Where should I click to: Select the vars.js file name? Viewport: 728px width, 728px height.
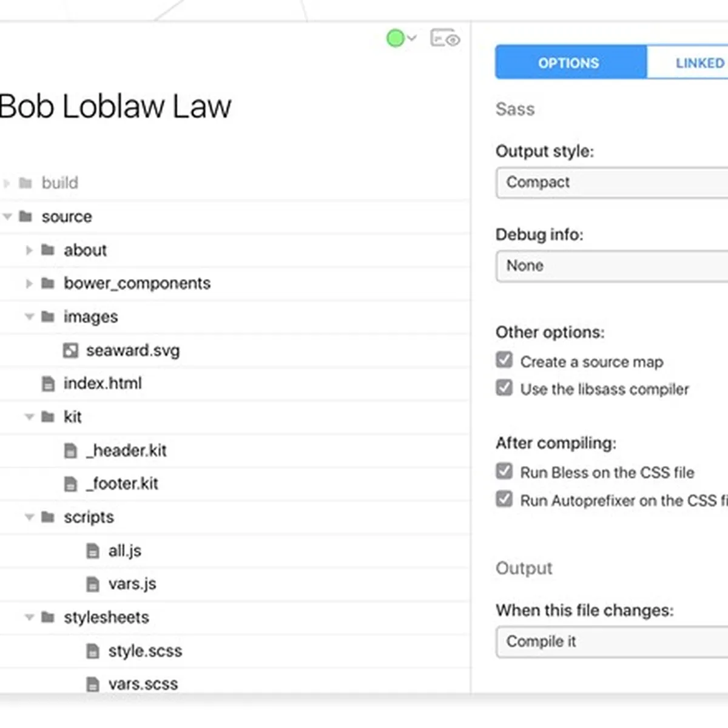click(132, 584)
